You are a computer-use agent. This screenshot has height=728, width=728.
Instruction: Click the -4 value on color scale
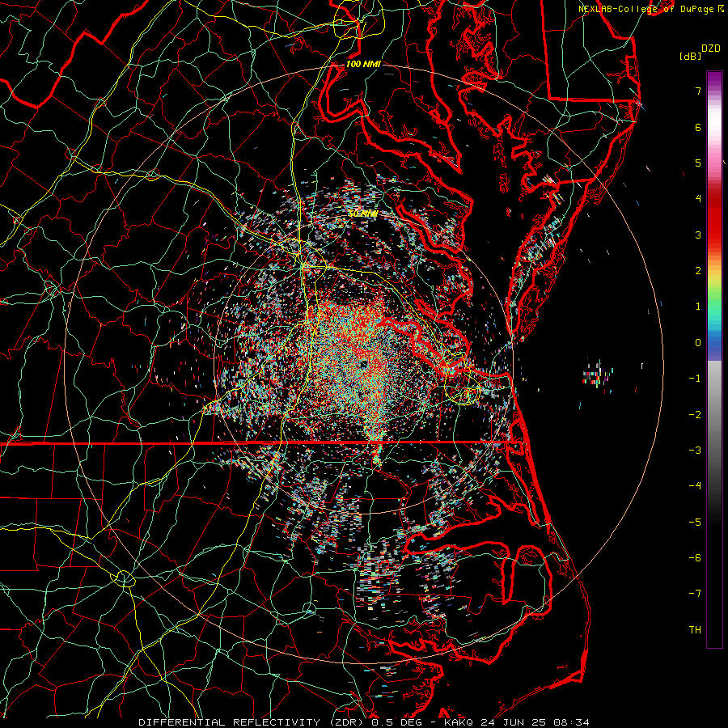pyautogui.click(x=695, y=486)
